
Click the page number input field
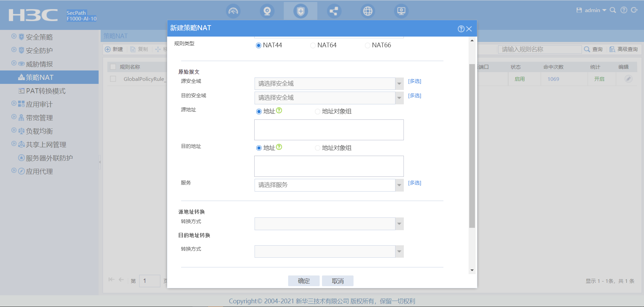150,281
